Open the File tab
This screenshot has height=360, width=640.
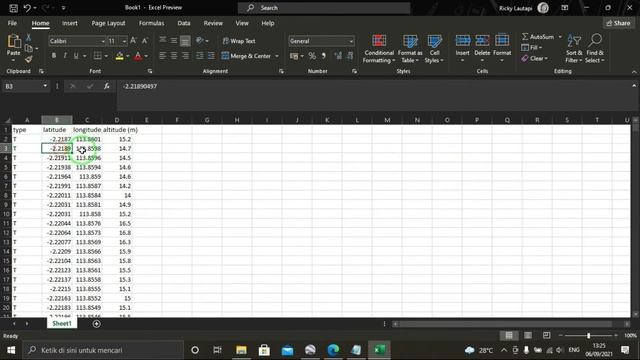(x=12, y=23)
